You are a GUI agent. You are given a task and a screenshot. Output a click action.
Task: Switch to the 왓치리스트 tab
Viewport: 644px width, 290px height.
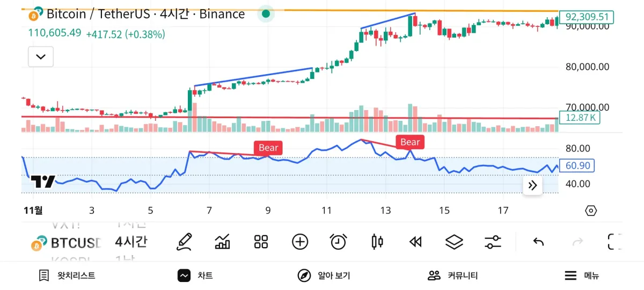(x=67, y=275)
